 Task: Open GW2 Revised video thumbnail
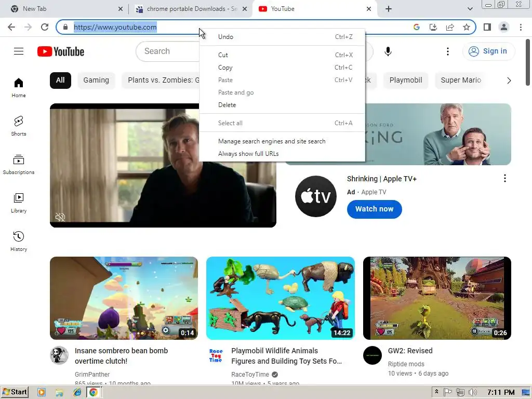coord(437,298)
